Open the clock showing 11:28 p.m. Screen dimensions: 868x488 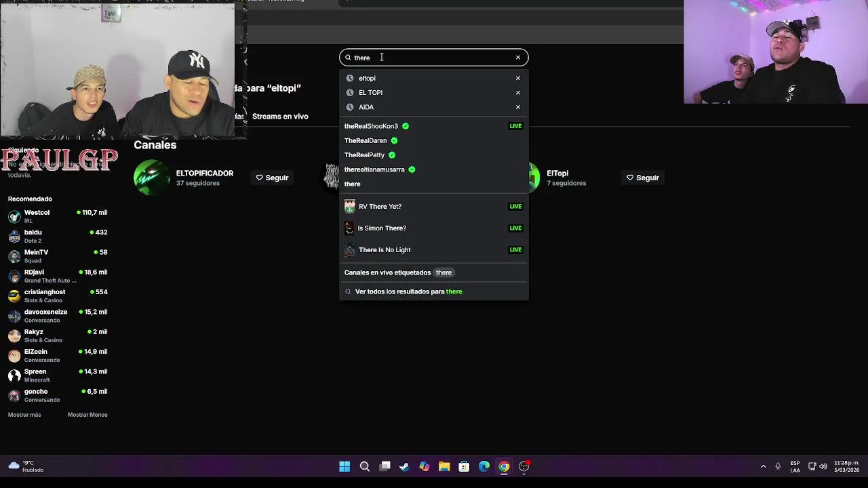coord(845,466)
